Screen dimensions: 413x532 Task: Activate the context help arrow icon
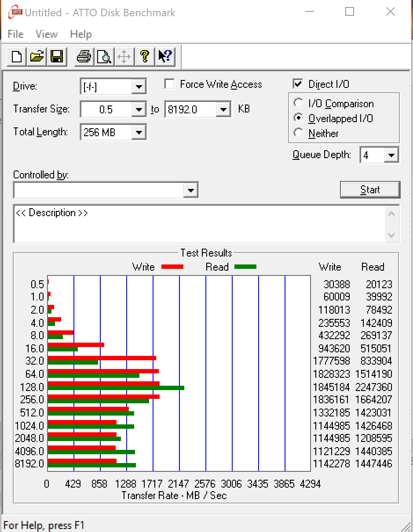click(165, 57)
